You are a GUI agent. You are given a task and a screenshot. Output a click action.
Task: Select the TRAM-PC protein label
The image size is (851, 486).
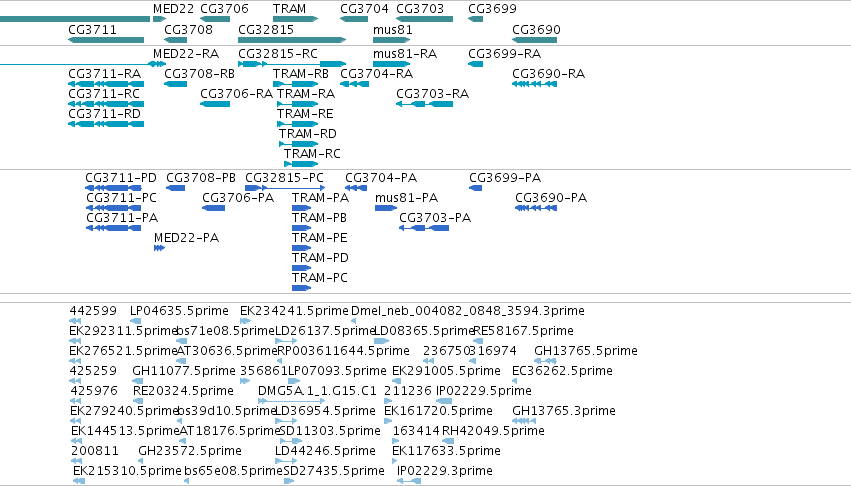coord(320,277)
